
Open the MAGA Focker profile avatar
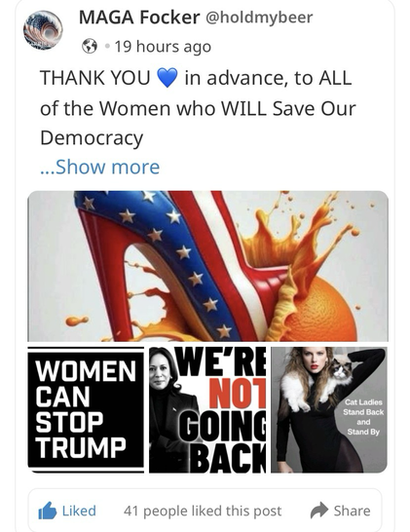click(43, 30)
